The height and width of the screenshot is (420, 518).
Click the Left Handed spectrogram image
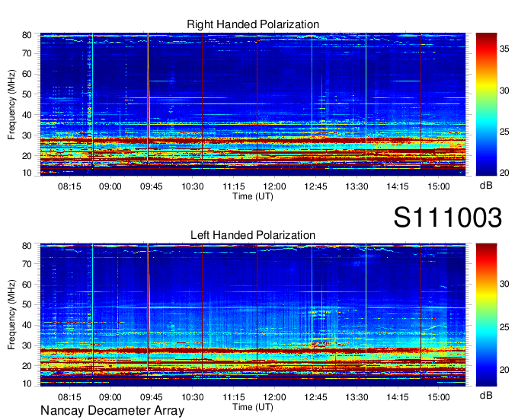coord(253,315)
